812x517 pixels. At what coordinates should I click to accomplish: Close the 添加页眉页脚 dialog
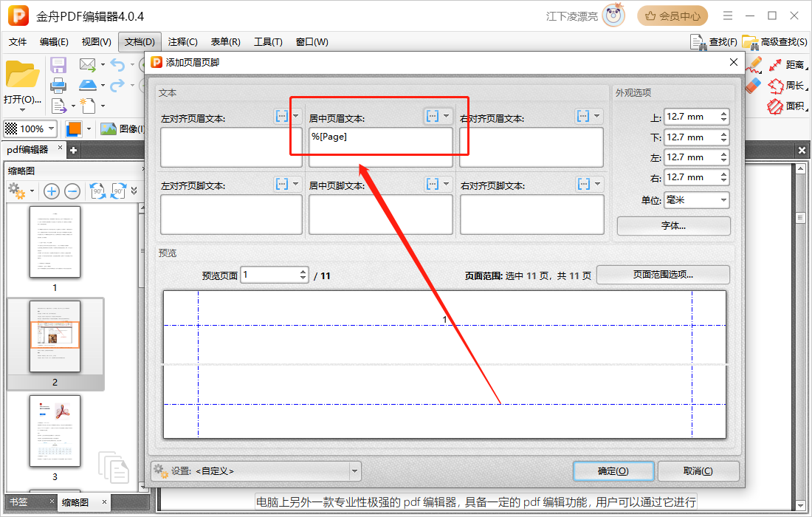pyautogui.click(x=733, y=62)
